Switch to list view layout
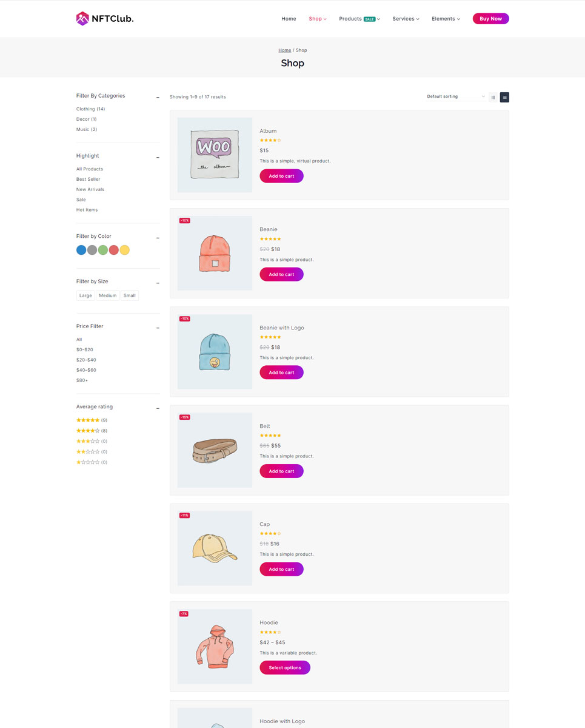The width and height of the screenshot is (585, 728). pos(504,97)
